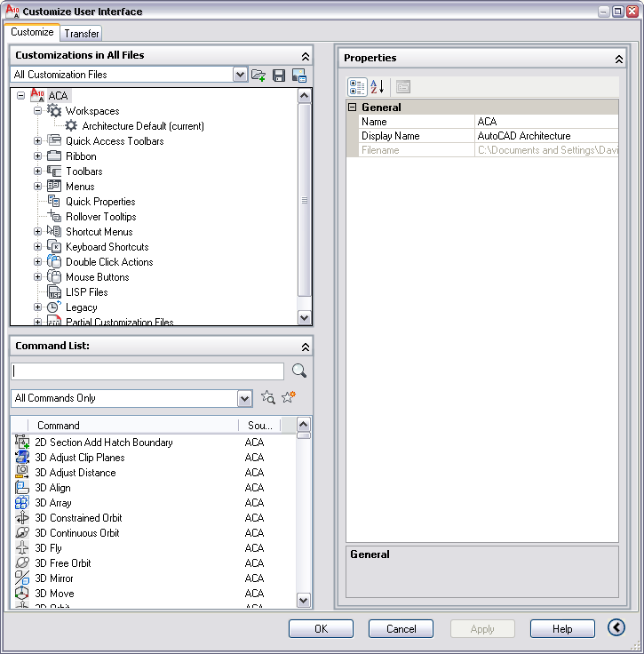644x654 pixels.
Task: Click the 3D Array command icon
Action: pos(22,503)
